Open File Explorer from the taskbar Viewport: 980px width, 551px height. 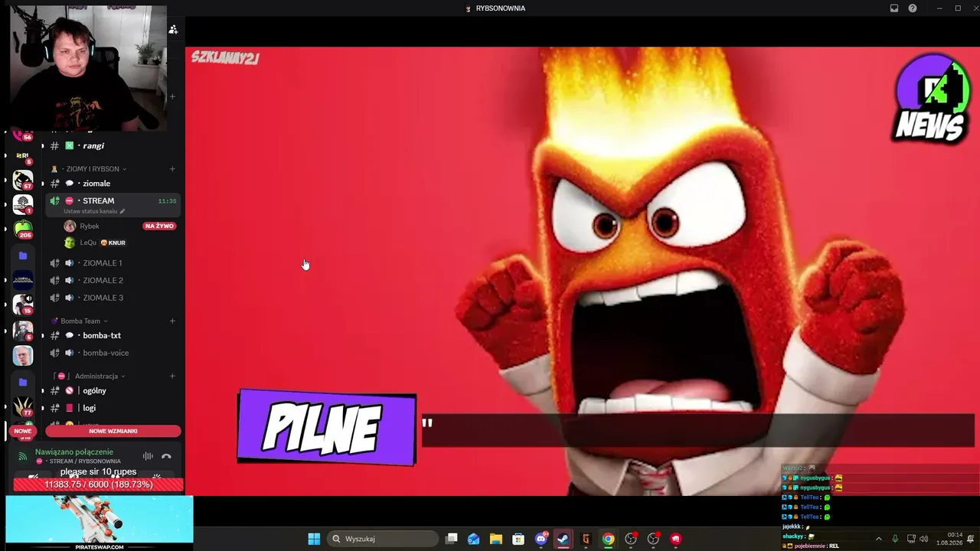(496, 539)
